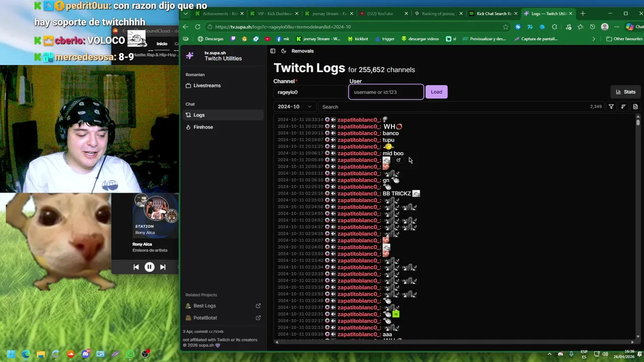The width and height of the screenshot is (644, 362).
Task: Click external link icon beside Best Logs
Action: (258, 306)
